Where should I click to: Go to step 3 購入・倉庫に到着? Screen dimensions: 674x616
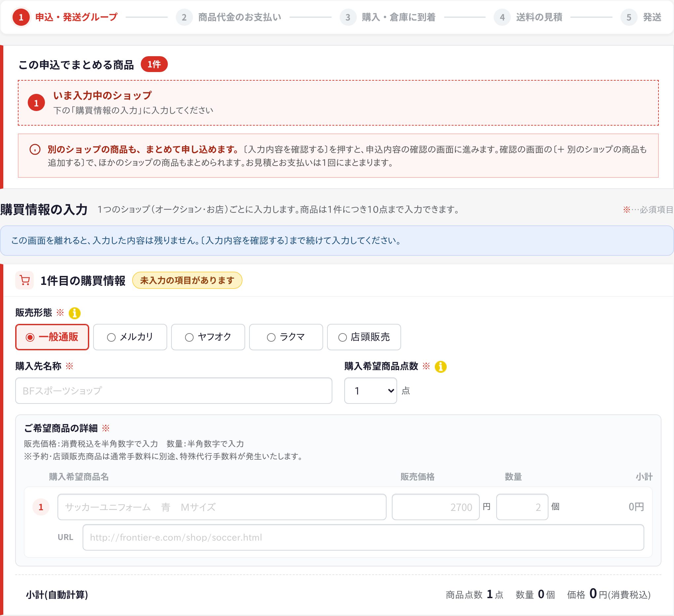pyautogui.click(x=388, y=17)
